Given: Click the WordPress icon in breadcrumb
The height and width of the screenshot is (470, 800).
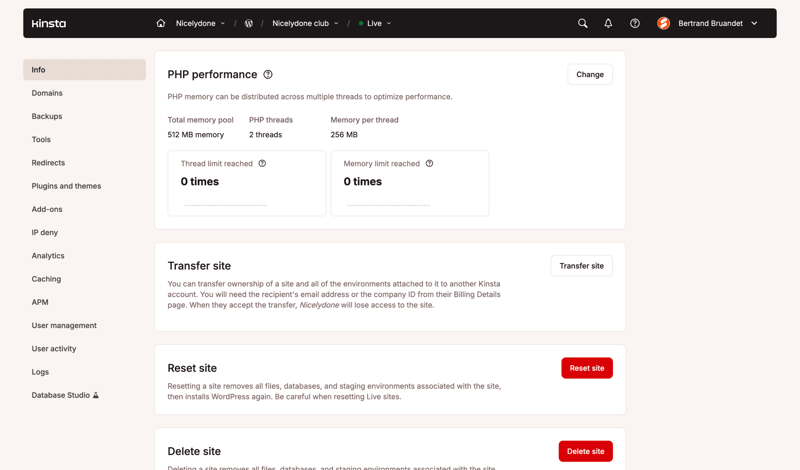Looking at the screenshot, I should click(249, 23).
